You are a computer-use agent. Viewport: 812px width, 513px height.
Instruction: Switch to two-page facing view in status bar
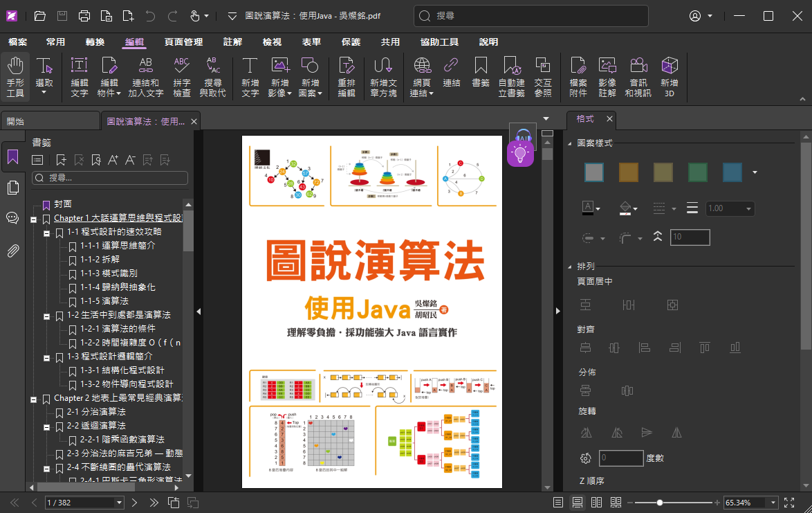[x=596, y=502]
